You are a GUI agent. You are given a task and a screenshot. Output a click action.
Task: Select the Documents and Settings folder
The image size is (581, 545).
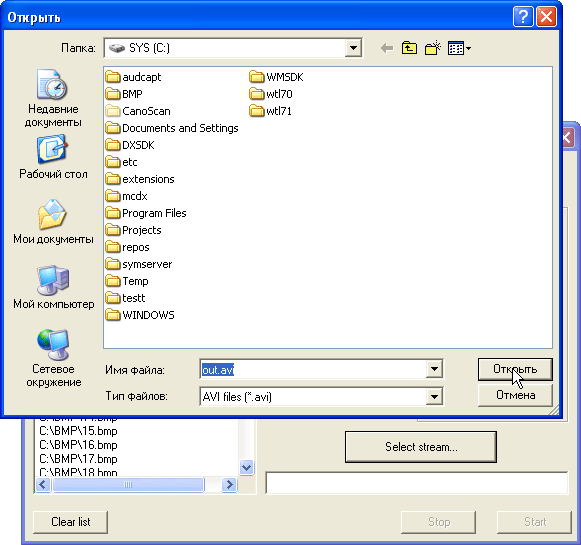[x=172, y=128]
